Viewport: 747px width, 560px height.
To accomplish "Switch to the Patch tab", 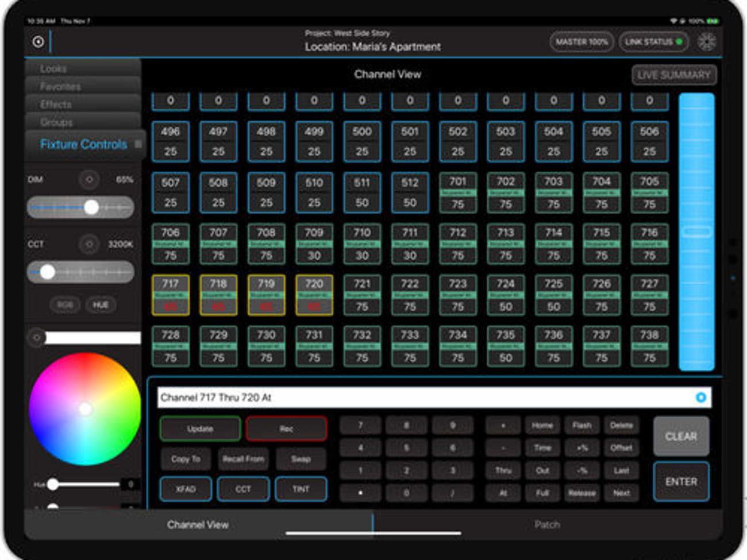I will coord(547,524).
